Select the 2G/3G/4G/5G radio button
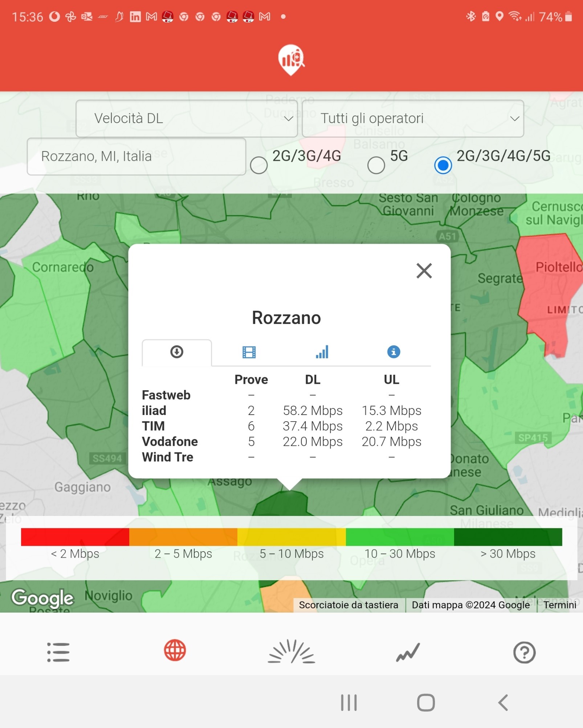This screenshot has width=583, height=728. 443,166
